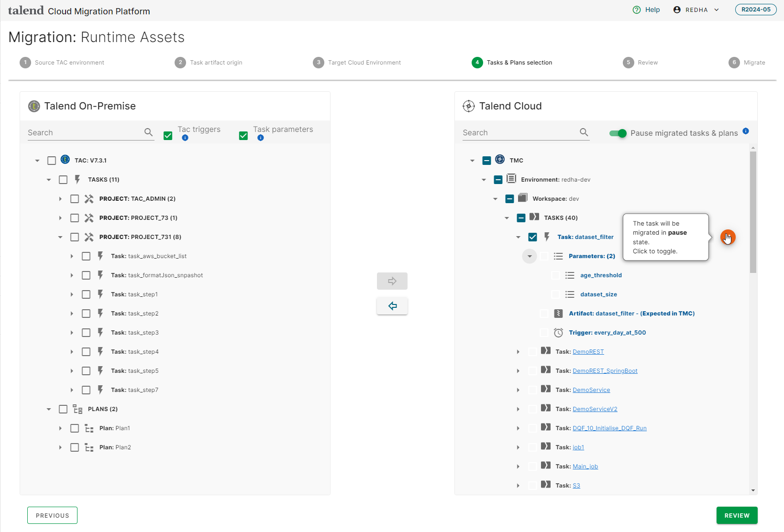Image resolution: width=784 pixels, height=532 pixels.
Task: Click the Talend Cloud tree scrollbar thumb
Action: (753, 212)
